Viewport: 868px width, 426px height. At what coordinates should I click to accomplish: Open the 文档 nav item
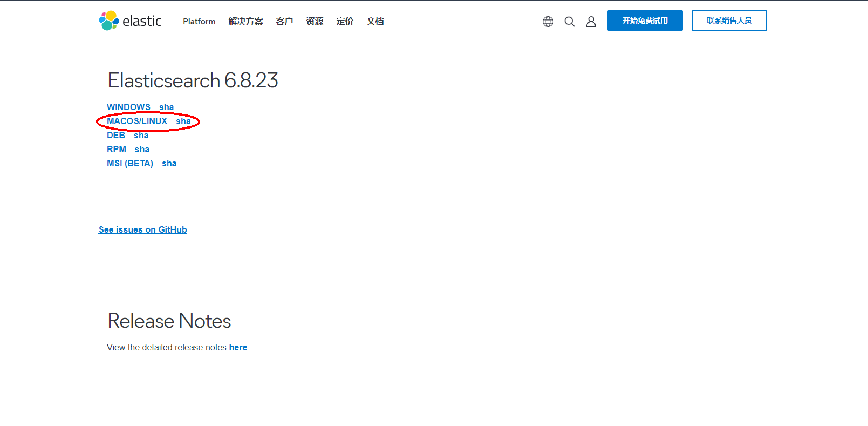tap(375, 22)
